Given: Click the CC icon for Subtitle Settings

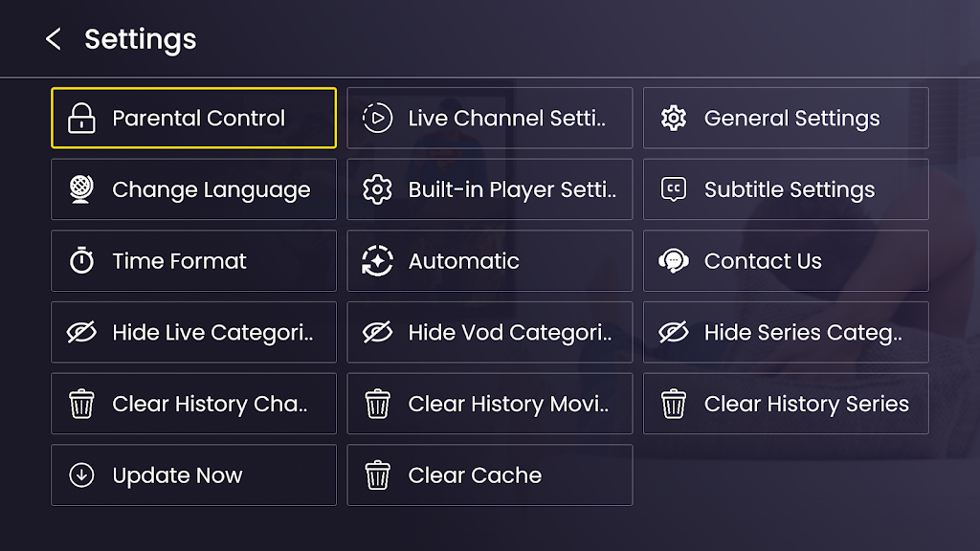Looking at the screenshot, I should 674,189.
